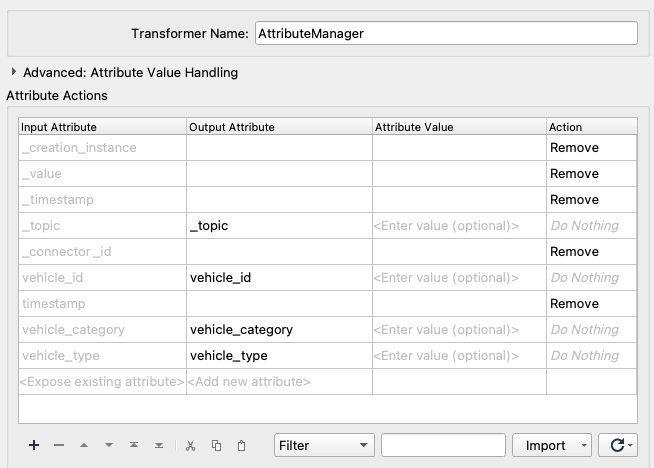
Task: Click the refresh circular arrow button
Action: (x=618, y=445)
